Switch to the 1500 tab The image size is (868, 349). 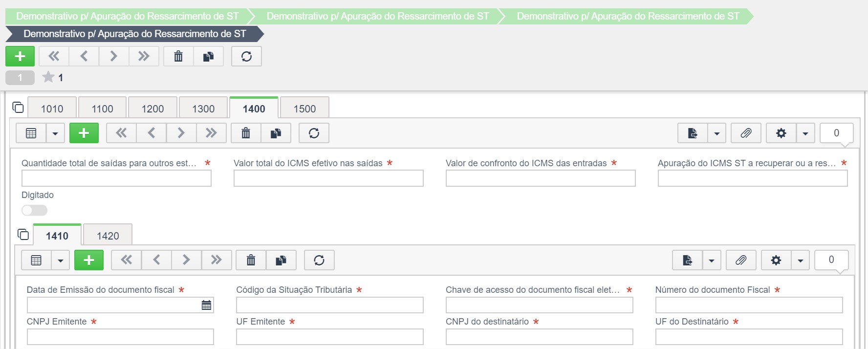[x=304, y=108]
